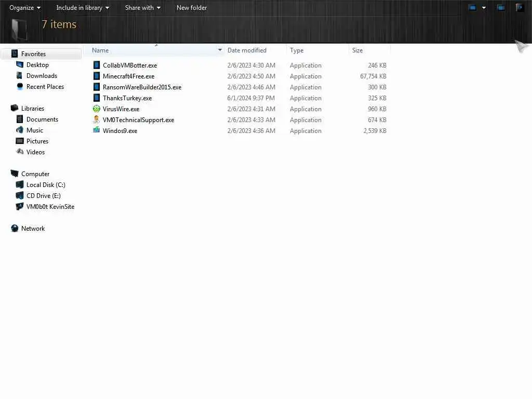Open the Music library
Image resolution: width=532 pixels, height=399 pixels.
(35, 130)
